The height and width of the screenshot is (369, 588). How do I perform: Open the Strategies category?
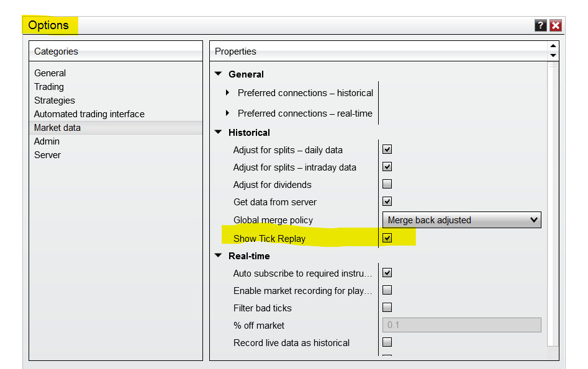(x=55, y=100)
